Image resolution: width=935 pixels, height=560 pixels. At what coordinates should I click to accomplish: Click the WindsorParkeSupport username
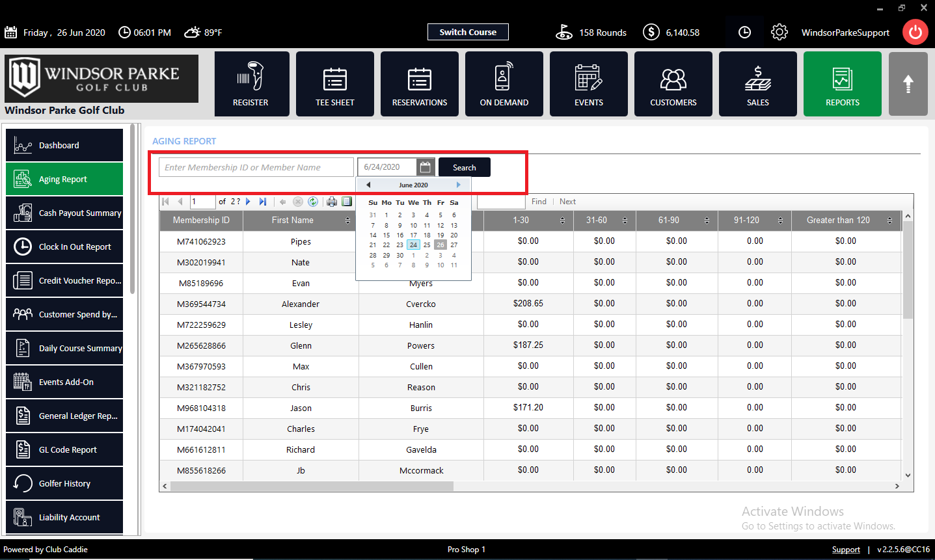pyautogui.click(x=845, y=33)
